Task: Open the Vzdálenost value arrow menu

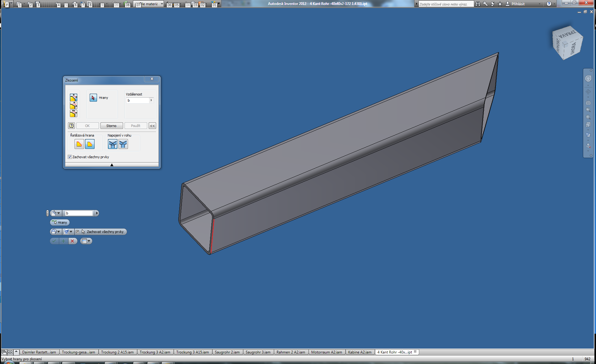Action: [151, 100]
